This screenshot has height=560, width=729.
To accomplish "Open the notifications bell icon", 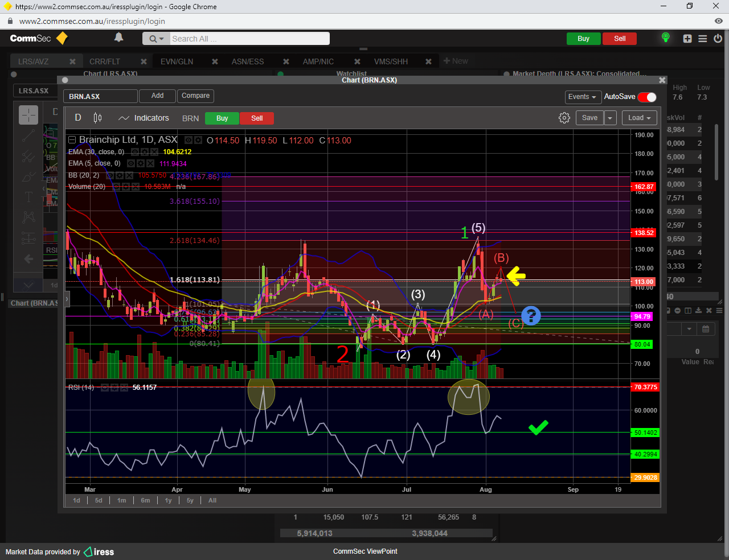I will [118, 38].
